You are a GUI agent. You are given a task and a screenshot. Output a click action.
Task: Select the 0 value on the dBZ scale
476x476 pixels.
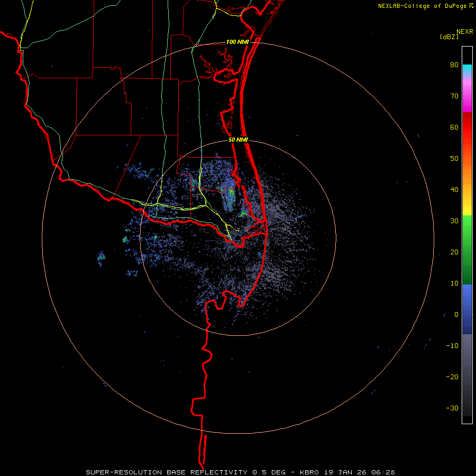click(x=456, y=315)
